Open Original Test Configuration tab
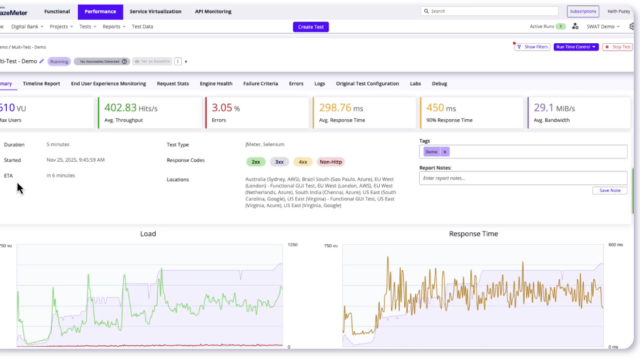The image size is (640, 360). 367,84
